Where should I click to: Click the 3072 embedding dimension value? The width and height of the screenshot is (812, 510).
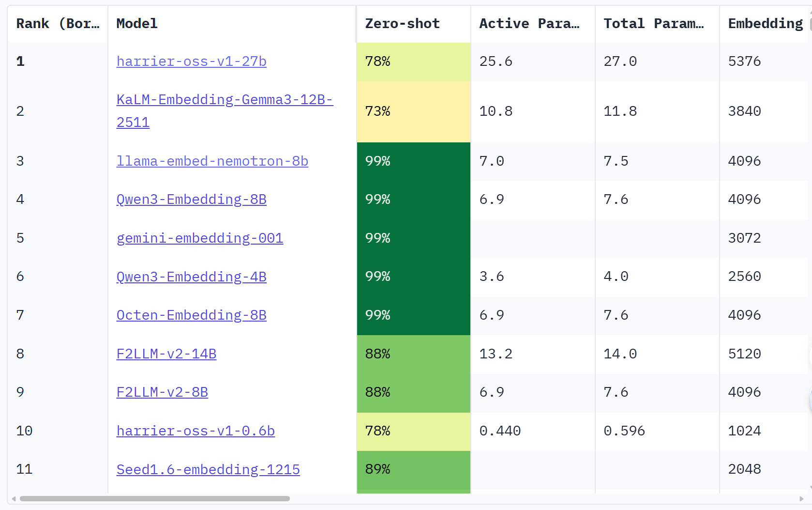[745, 238]
